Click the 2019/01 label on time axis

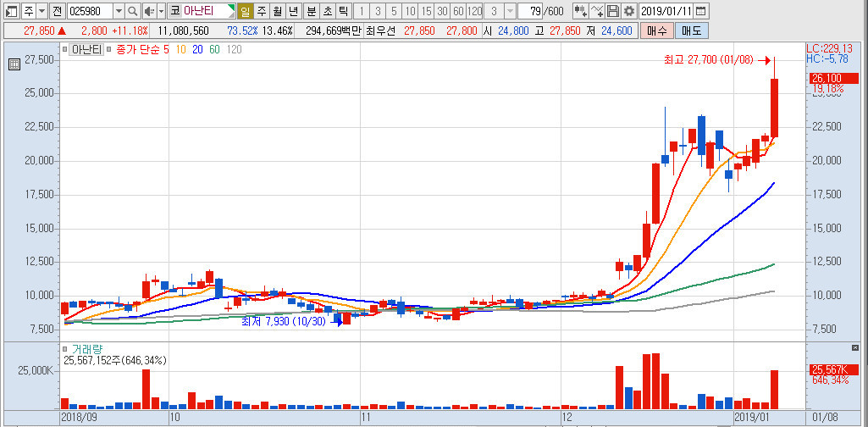point(751,416)
